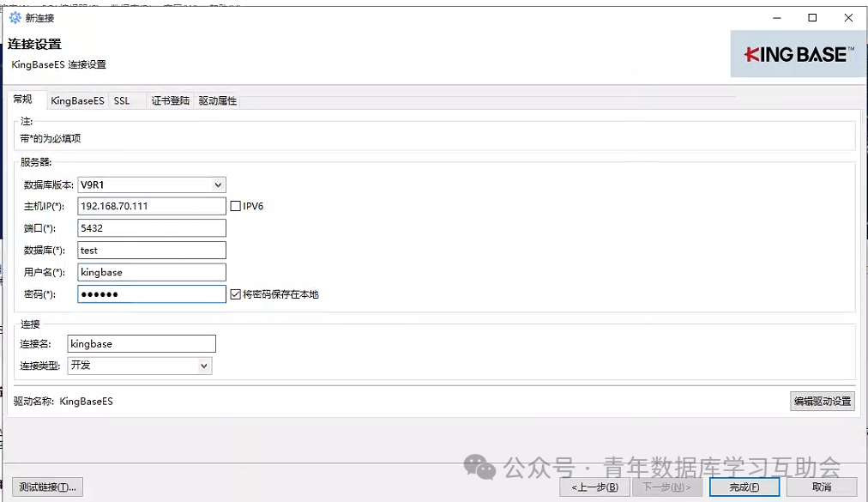This screenshot has height=502, width=868.
Task: Edit the 连接名 field with kingbase
Action: click(x=142, y=343)
